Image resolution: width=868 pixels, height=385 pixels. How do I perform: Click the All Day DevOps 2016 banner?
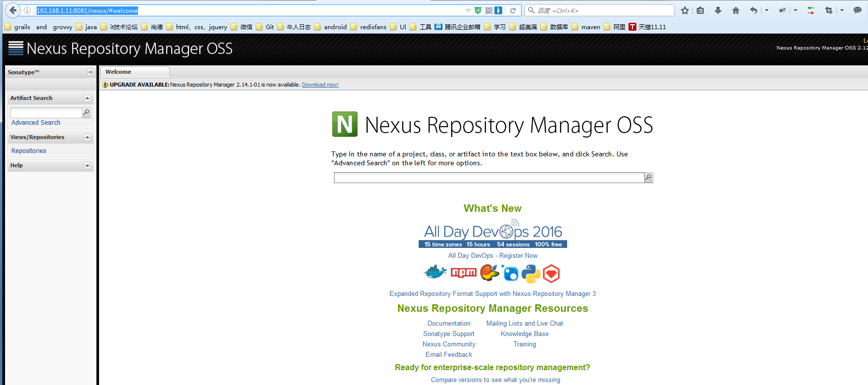coord(493,234)
